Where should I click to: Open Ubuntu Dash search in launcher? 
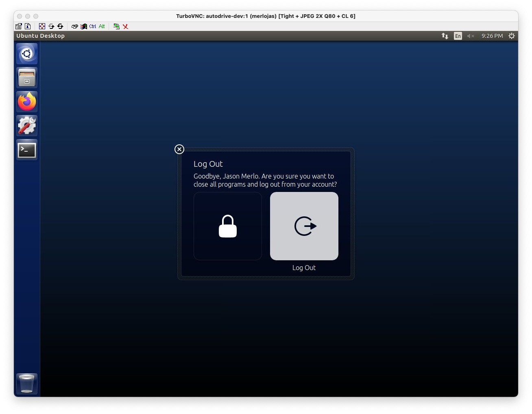[27, 54]
